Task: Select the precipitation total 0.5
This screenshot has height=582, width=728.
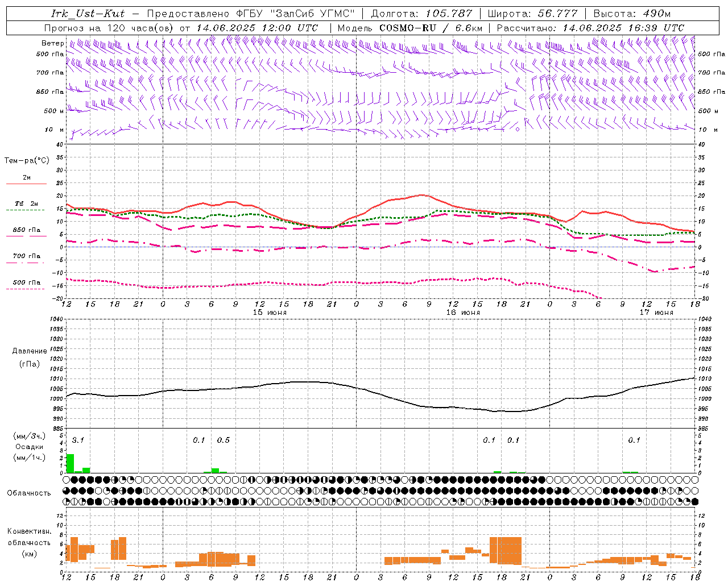Action: click(224, 440)
